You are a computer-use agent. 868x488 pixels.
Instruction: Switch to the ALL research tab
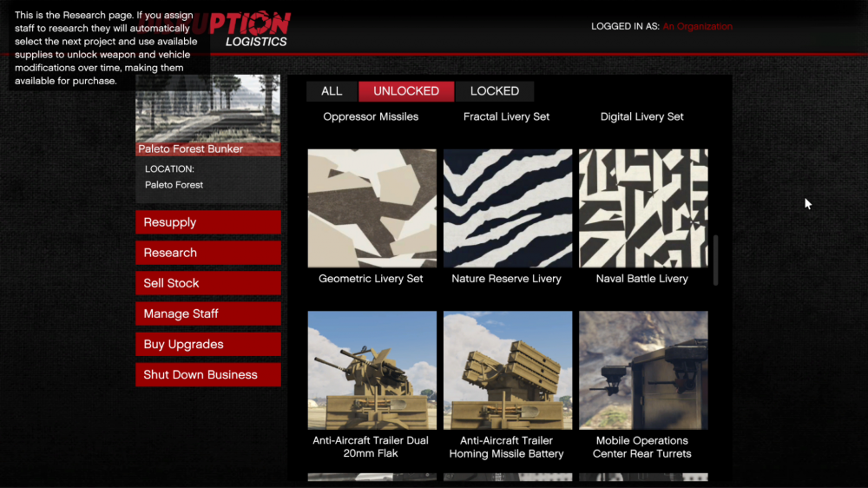(x=332, y=91)
